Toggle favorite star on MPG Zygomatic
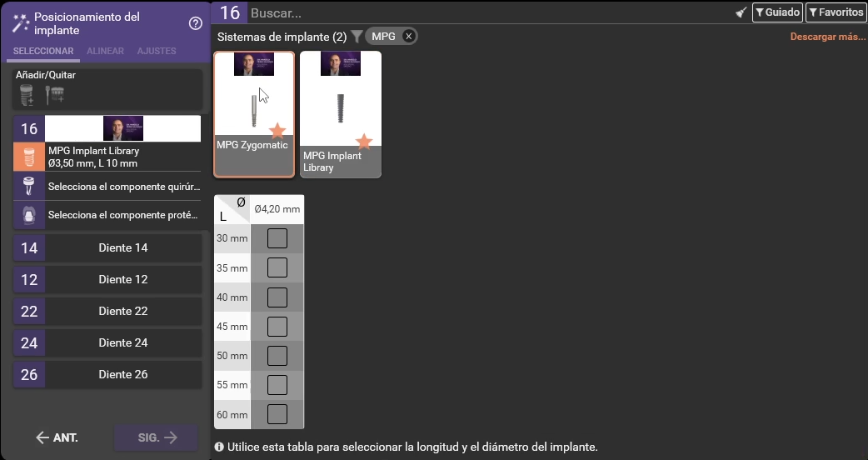 pos(277,131)
